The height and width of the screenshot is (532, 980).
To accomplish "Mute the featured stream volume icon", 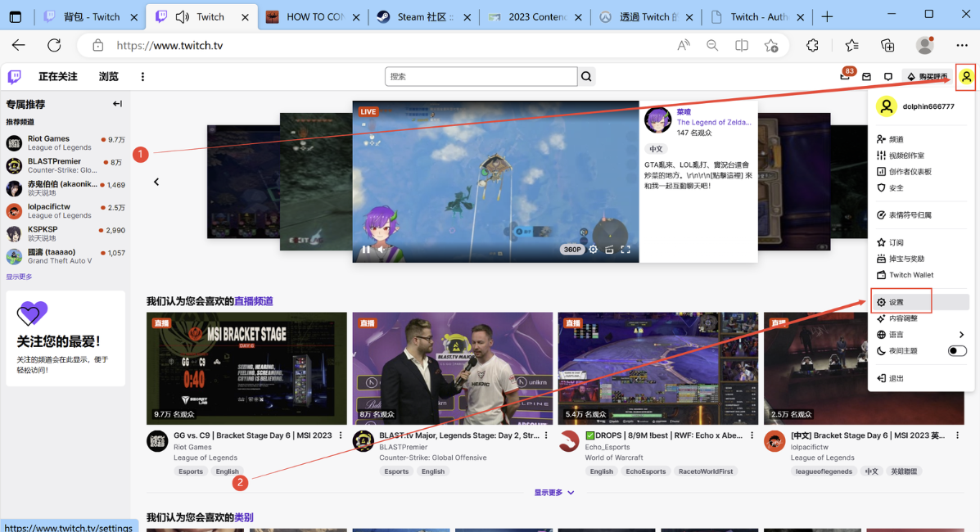I will click(382, 250).
